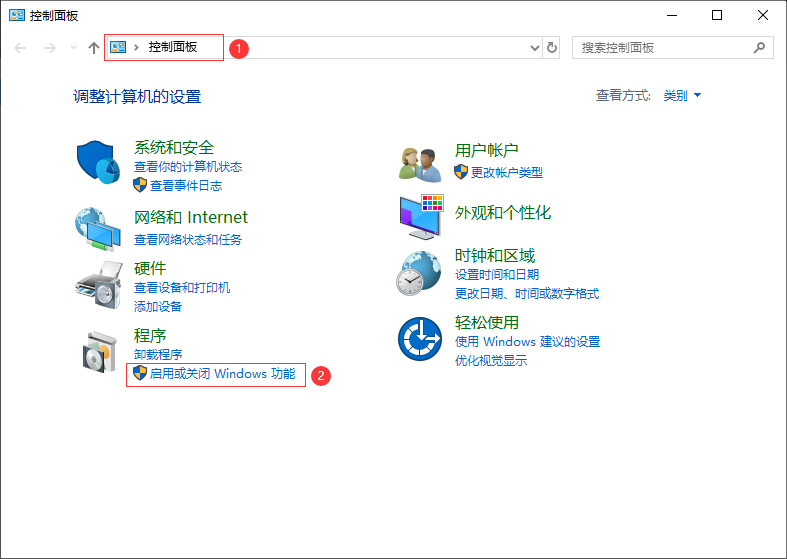Click the 优化视觉显示 link
This screenshot has width=787, height=559.
point(490,361)
